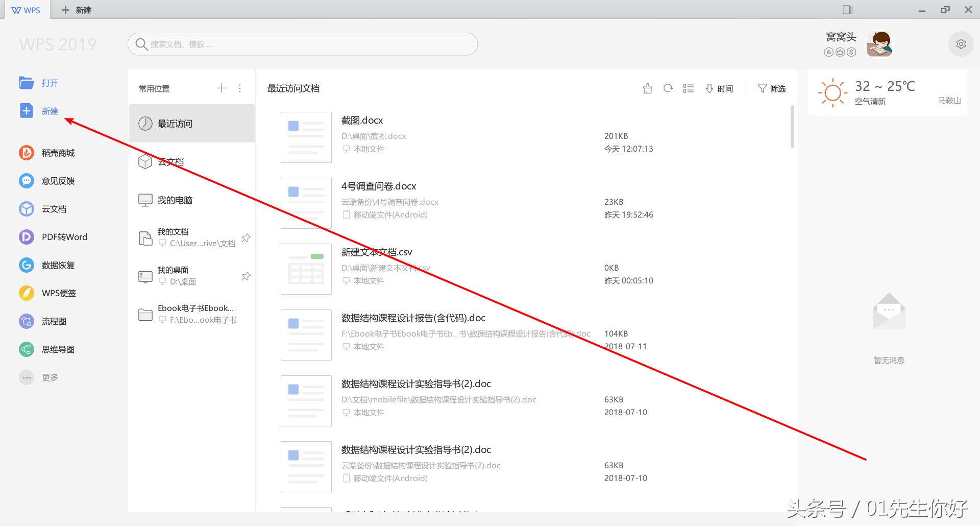Minimize the WPS window
This screenshot has width=980, height=526.
[922, 10]
